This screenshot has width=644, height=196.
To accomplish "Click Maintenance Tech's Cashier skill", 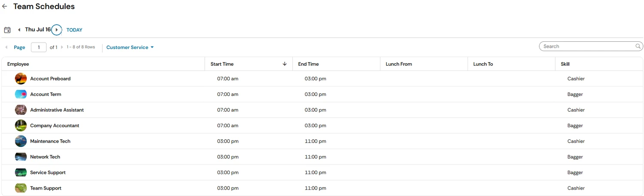I will [576, 141].
